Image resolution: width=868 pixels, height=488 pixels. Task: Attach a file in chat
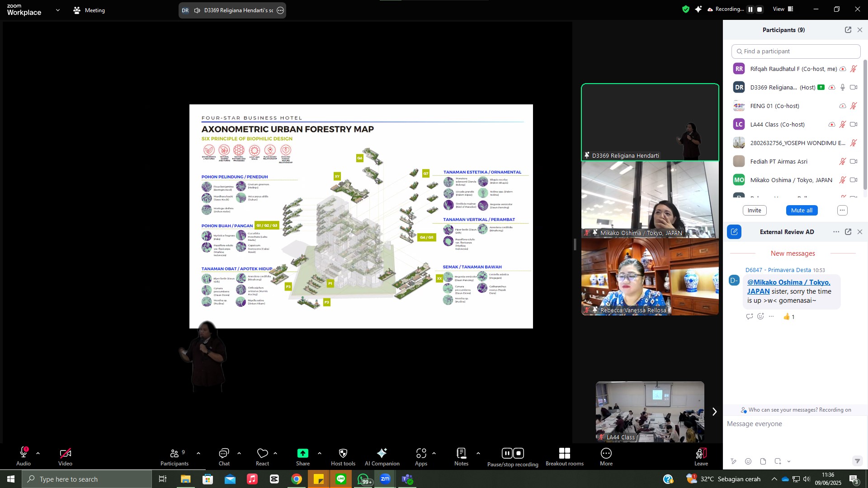point(763,461)
